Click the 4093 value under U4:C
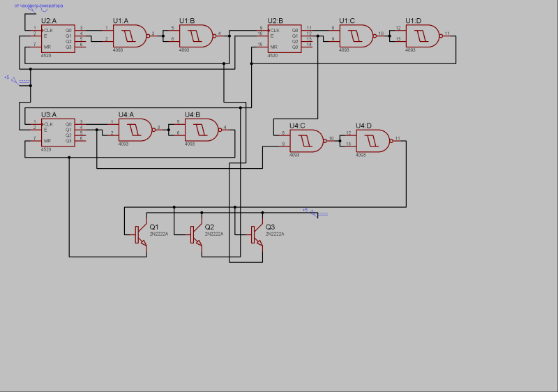The image size is (558, 392). pyautogui.click(x=294, y=155)
